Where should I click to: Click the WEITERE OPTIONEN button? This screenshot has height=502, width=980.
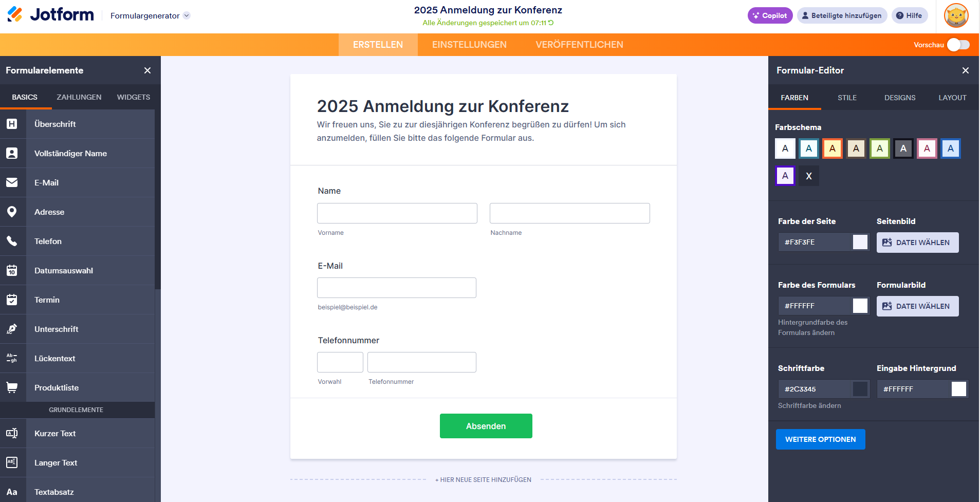coord(821,439)
